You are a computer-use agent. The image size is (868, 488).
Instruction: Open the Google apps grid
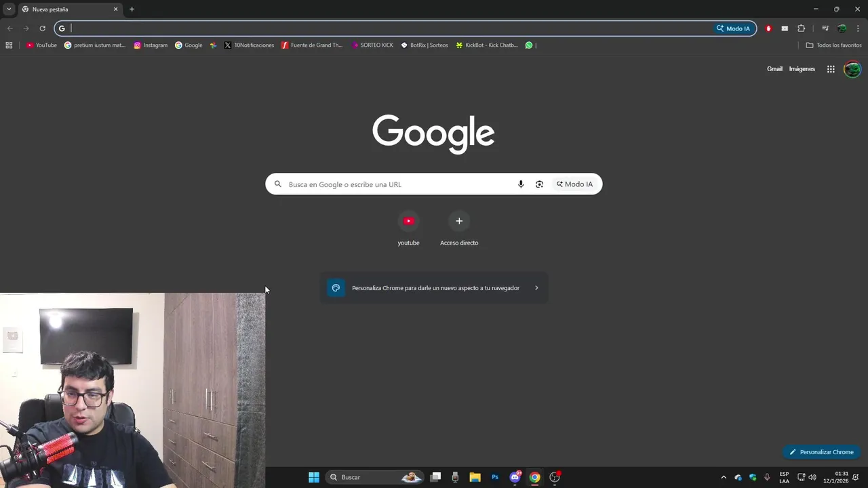(x=831, y=69)
